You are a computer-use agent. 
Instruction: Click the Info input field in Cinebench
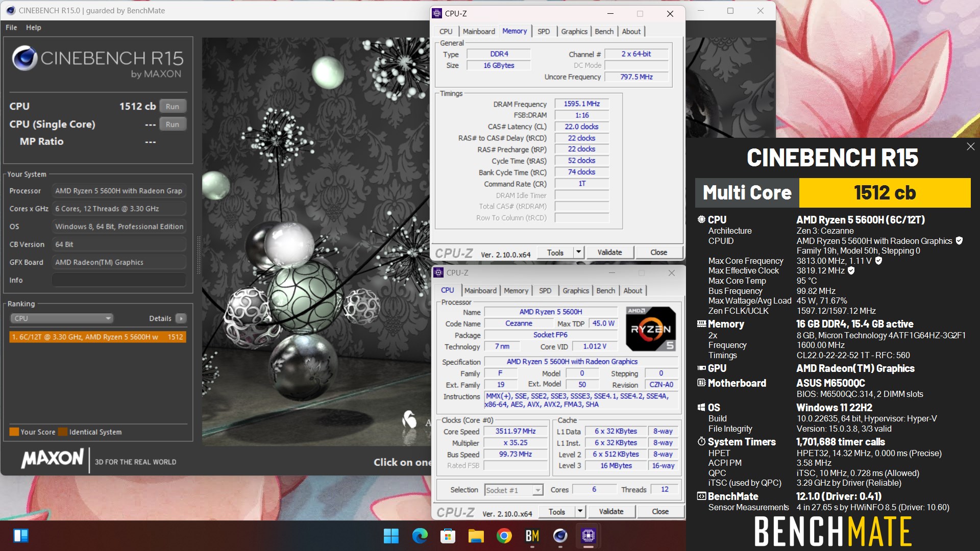[x=119, y=280]
